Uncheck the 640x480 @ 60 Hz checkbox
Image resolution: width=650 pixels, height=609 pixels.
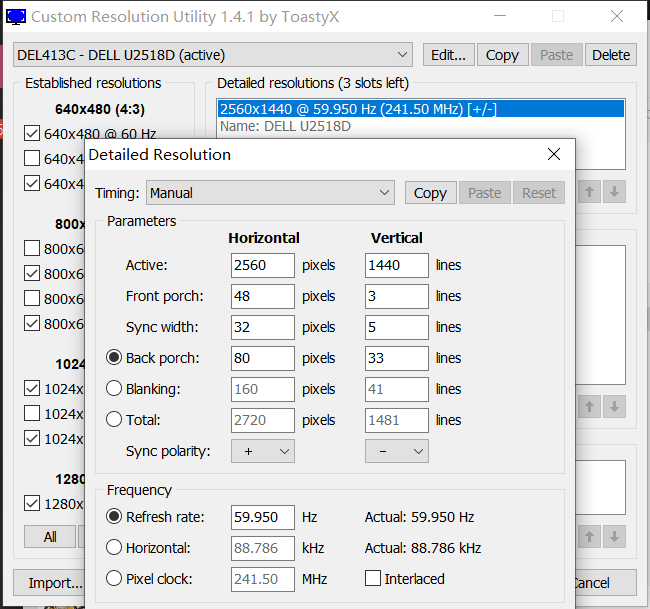(x=32, y=133)
